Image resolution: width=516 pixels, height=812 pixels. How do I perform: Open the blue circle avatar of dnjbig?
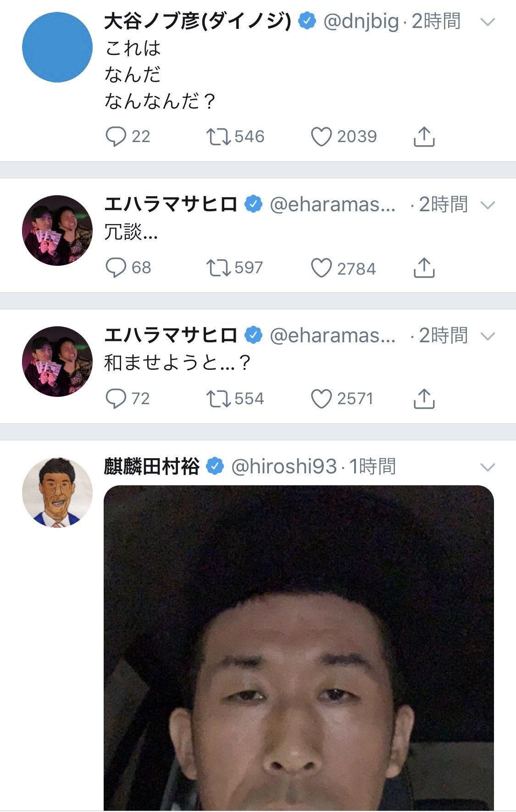(57, 47)
